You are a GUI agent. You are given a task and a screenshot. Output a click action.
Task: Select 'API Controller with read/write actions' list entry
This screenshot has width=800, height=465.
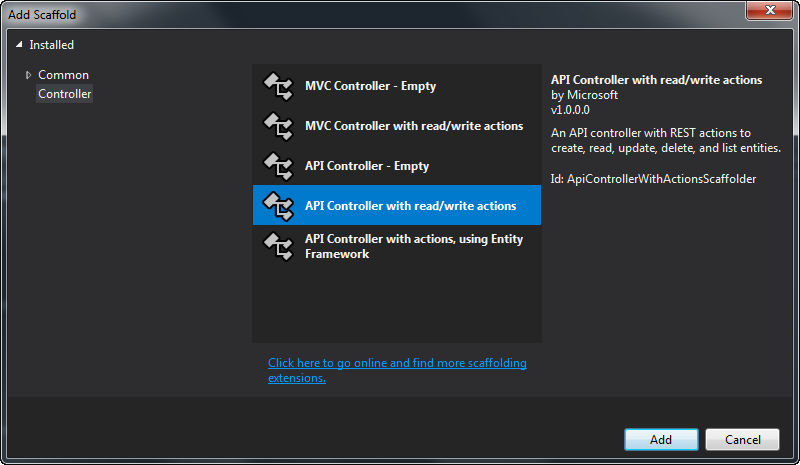410,206
